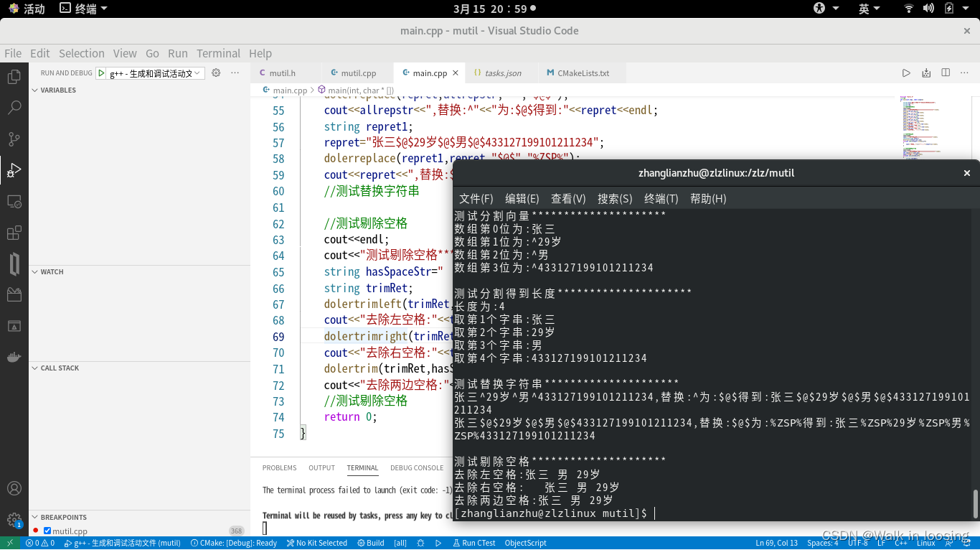Click the clock 3月15 20:59 in top bar

[x=490, y=9]
